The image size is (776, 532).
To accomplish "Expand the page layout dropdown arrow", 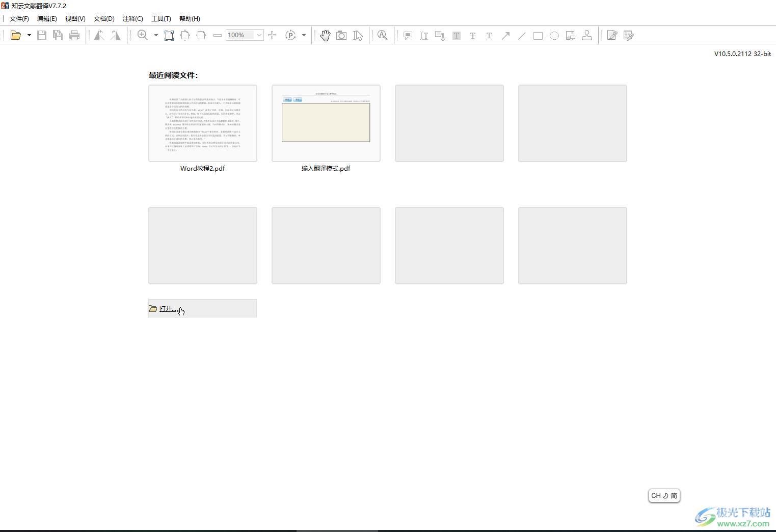I will coord(304,35).
